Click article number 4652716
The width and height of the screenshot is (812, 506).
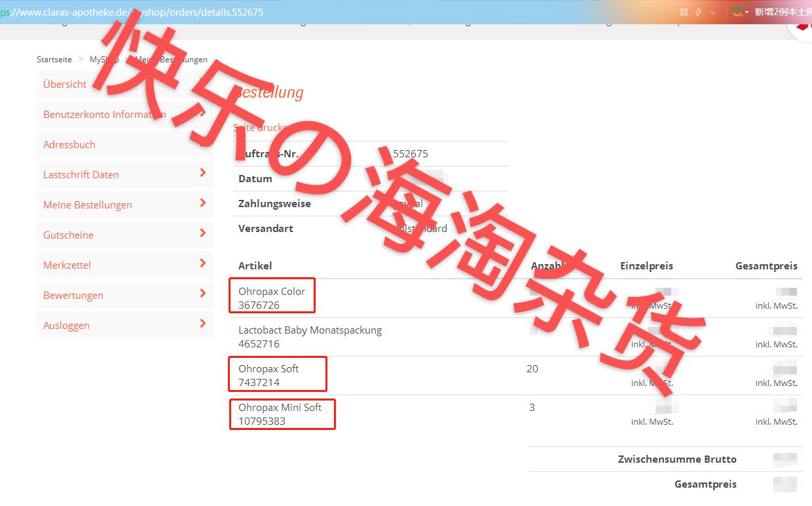259,343
